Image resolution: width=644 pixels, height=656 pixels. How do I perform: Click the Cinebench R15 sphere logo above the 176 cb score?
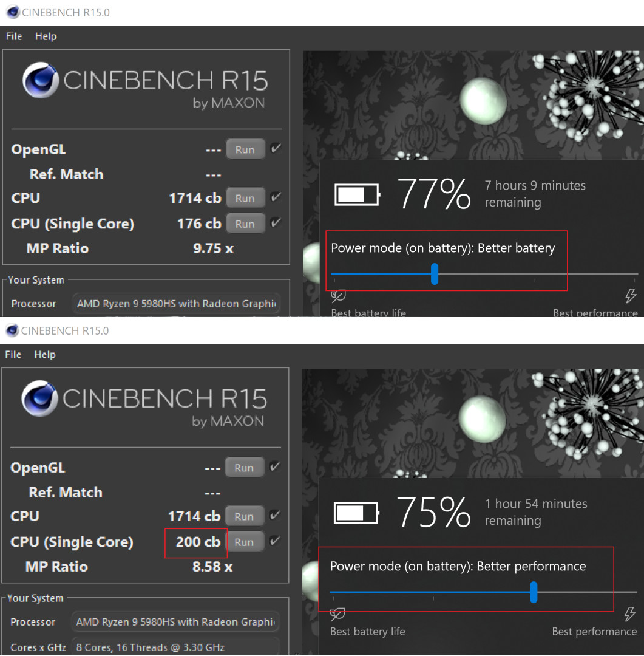pyautogui.click(x=41, y=81)
